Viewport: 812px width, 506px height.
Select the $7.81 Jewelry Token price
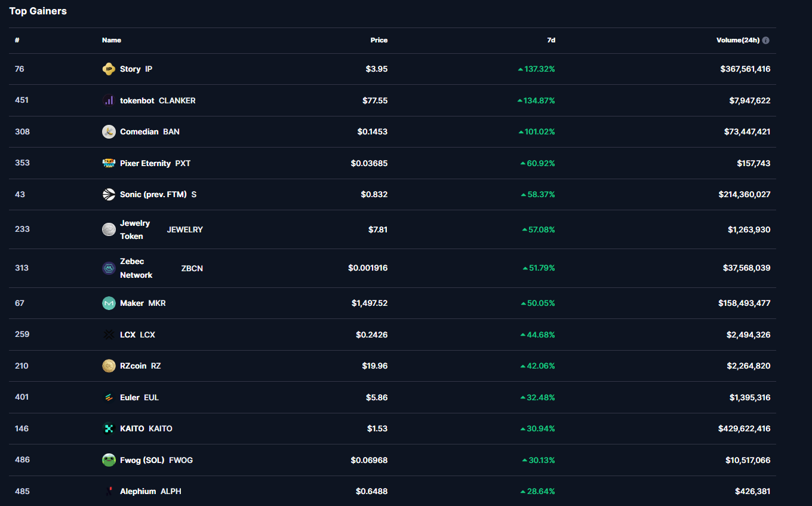(377, 229)
